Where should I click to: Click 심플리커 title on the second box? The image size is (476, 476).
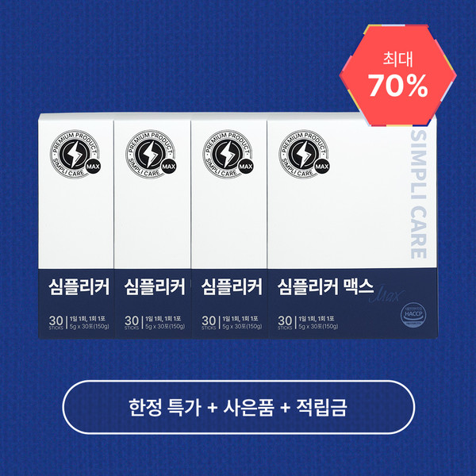pyautogui.click(x=155, y=287)
